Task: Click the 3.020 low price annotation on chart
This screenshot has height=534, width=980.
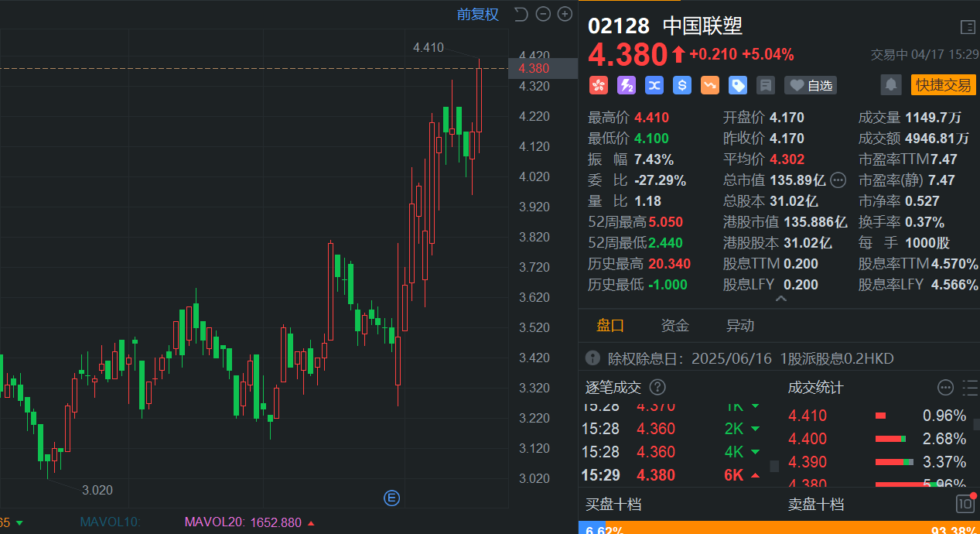Action: coord(97,490)
